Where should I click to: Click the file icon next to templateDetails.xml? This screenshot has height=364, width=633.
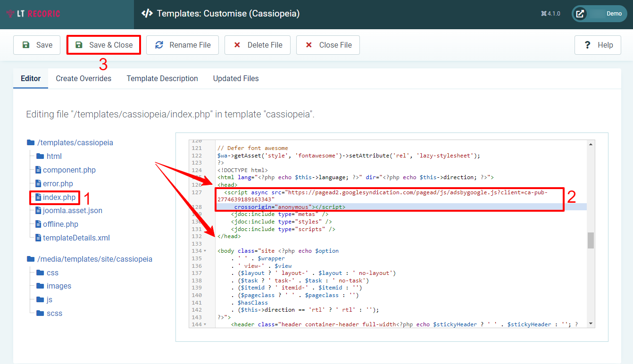point(39,238)
